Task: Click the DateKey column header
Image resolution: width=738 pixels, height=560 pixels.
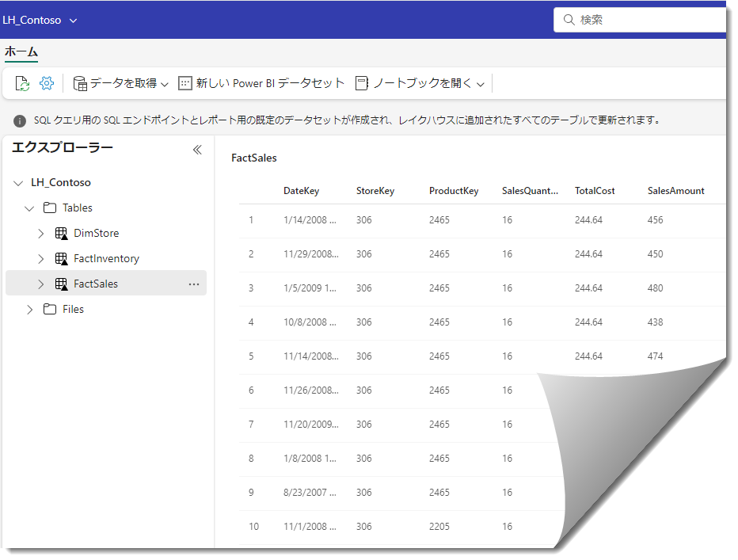Action: pos(301,191)
